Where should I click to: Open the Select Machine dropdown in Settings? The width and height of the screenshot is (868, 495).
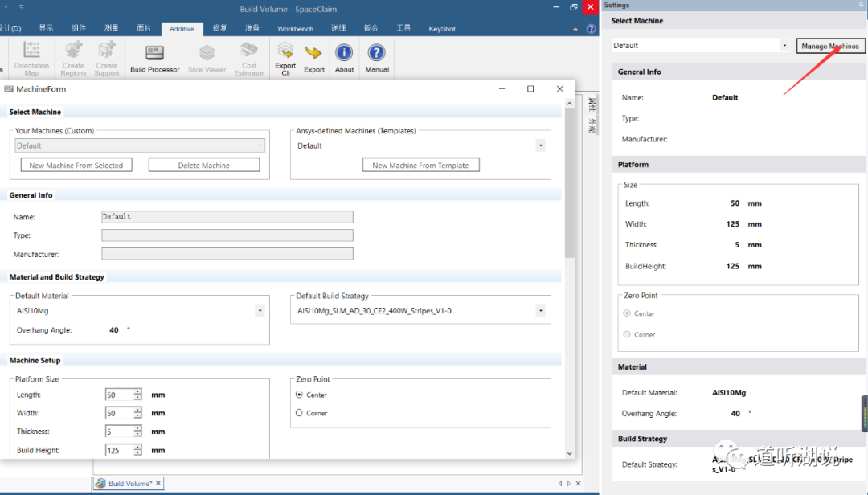784,46
